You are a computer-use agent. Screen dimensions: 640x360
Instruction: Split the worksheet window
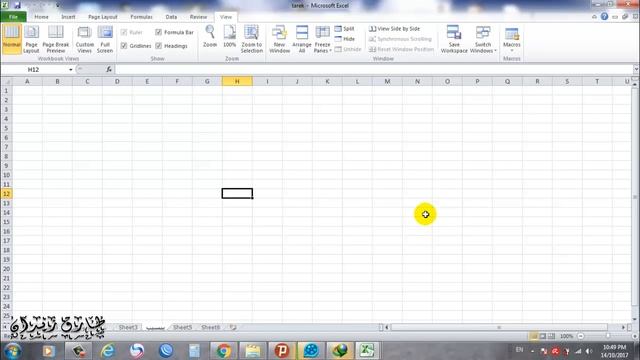[344, 29]
